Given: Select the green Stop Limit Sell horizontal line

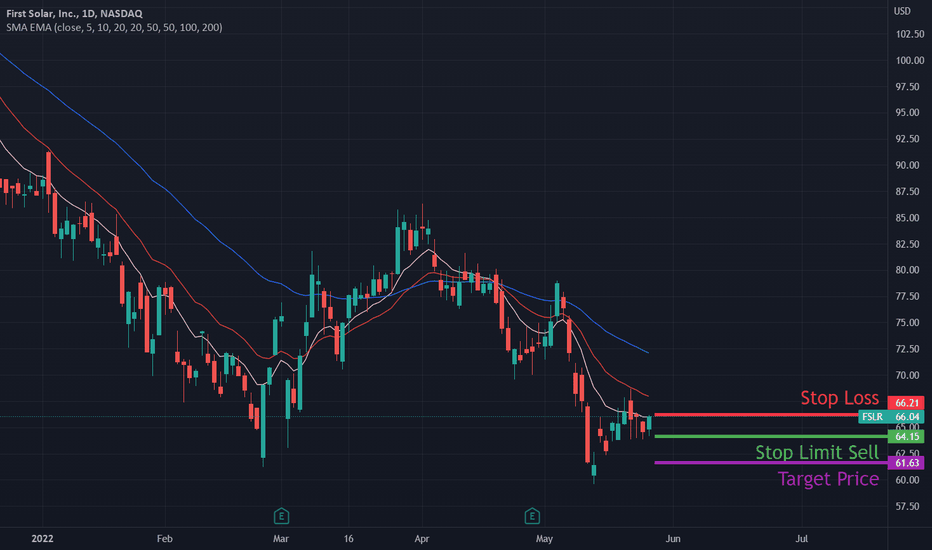Looking at the screenshot, I should (x=770, y=436).
